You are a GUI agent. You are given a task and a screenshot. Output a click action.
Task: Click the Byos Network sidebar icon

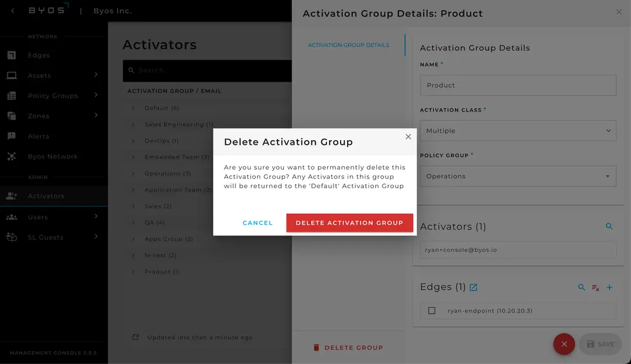(x=12, y=157)
